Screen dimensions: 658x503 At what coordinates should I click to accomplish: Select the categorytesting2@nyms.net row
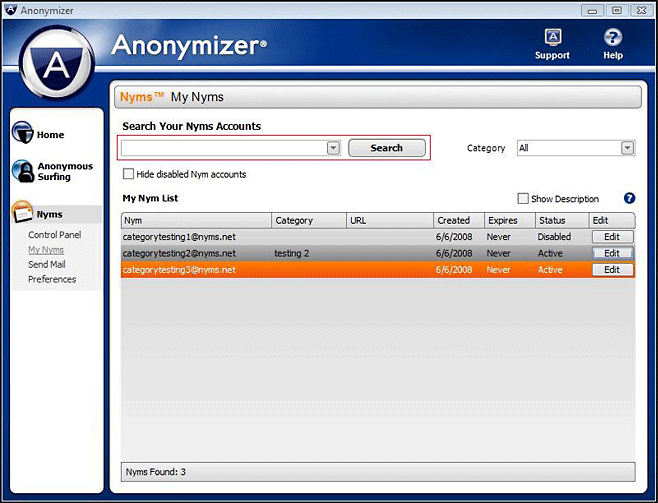click(179, 253)
